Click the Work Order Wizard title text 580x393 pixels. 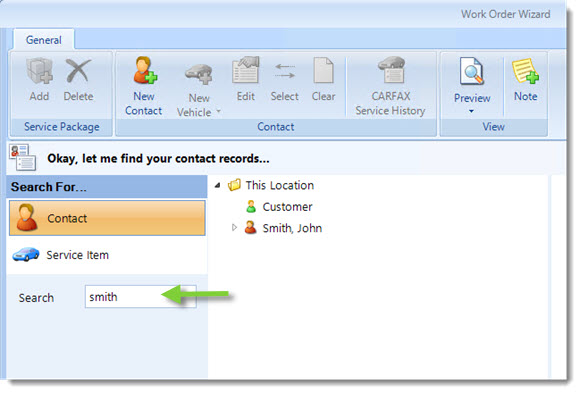pyautogui.click(x=505, y=14)
